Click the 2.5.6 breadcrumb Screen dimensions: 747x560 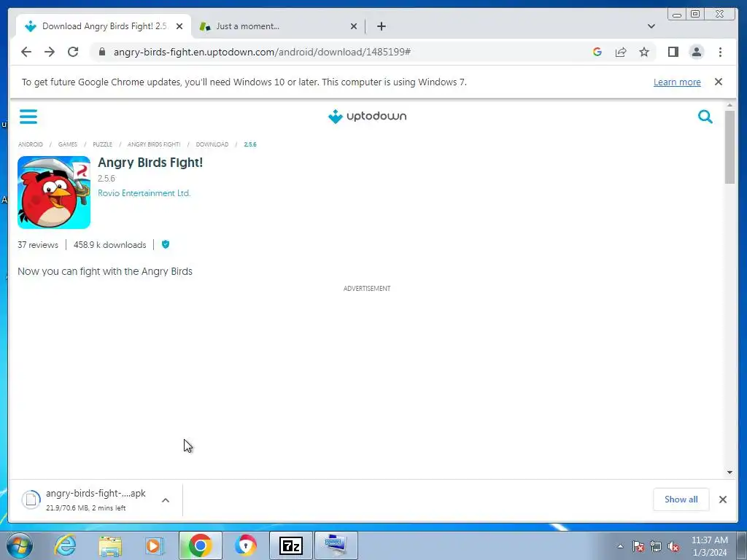pos(250,144)
